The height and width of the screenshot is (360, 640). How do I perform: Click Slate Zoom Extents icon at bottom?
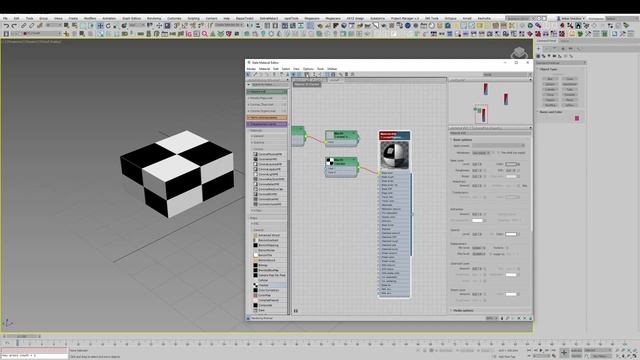click(x=519, y=318)
